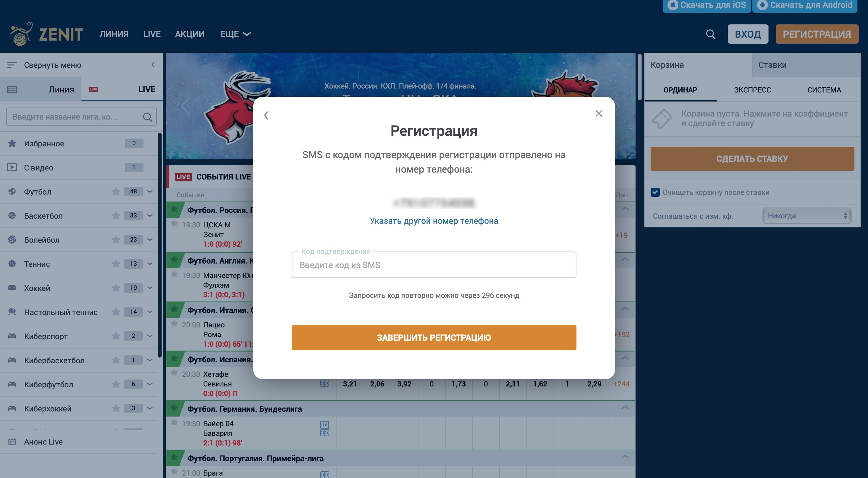Viewport: 868px width, 478px height.
Task: Click search icon in league search field
Action: [x=147, y=117]
